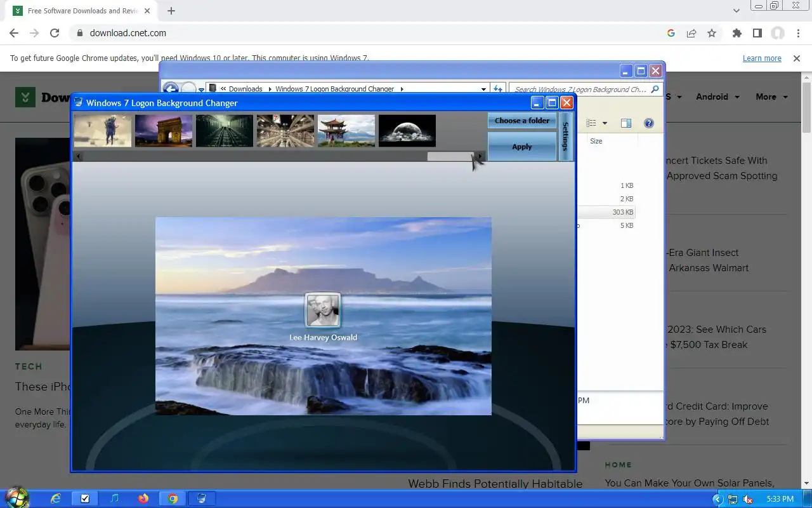The height and width of the screenshot is (508, 812).
Task: Open the Explorer view options dropdown arrow
Action: [x=605, y=123]
